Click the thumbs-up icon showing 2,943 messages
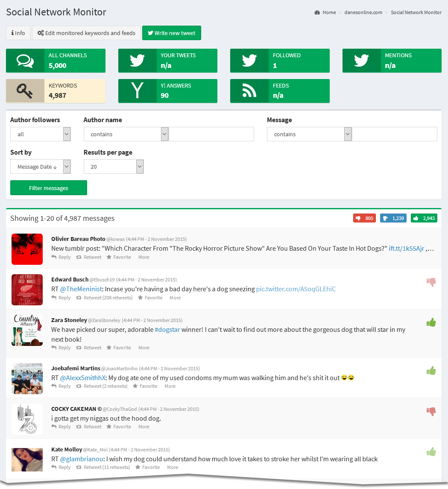This screenshot has height=489, width=448. [424, 218]
